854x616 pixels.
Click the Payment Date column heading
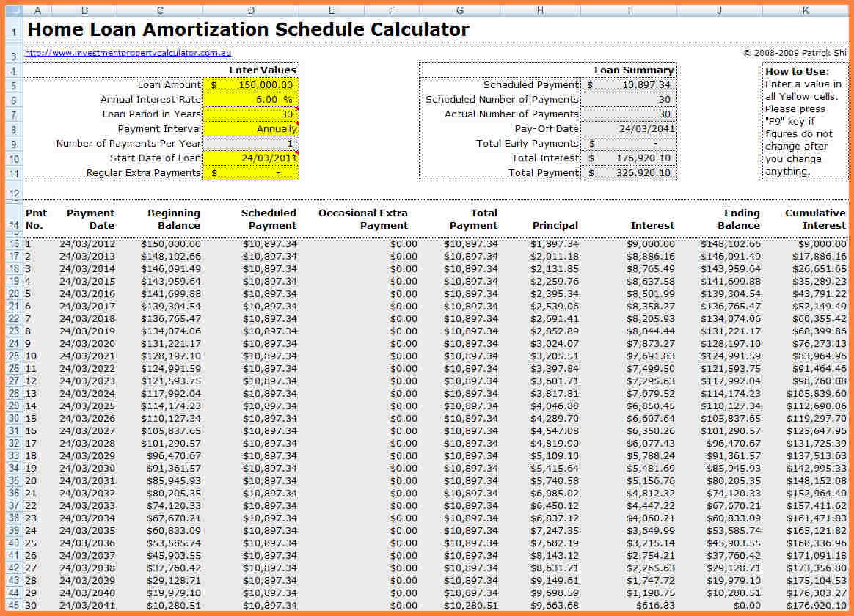pos(90,219)
